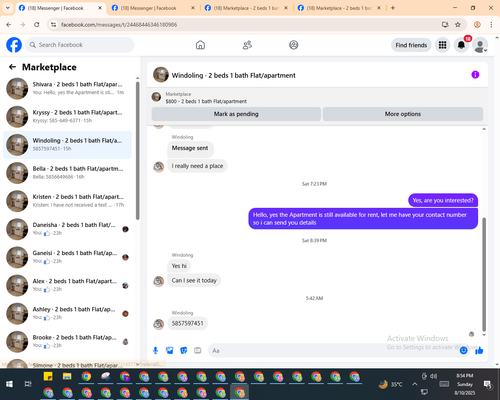Open the Friends icon in top navigation
Image resolution: width=500 pixels, height=400 pixels.
coord(247,45)
